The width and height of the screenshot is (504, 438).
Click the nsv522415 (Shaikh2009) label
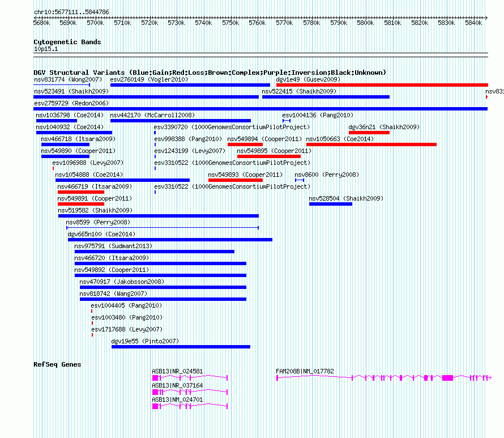click(299, 91)
